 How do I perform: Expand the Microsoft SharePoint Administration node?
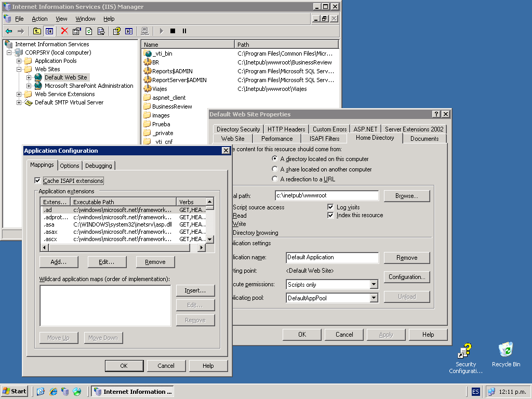click(29, 86)
